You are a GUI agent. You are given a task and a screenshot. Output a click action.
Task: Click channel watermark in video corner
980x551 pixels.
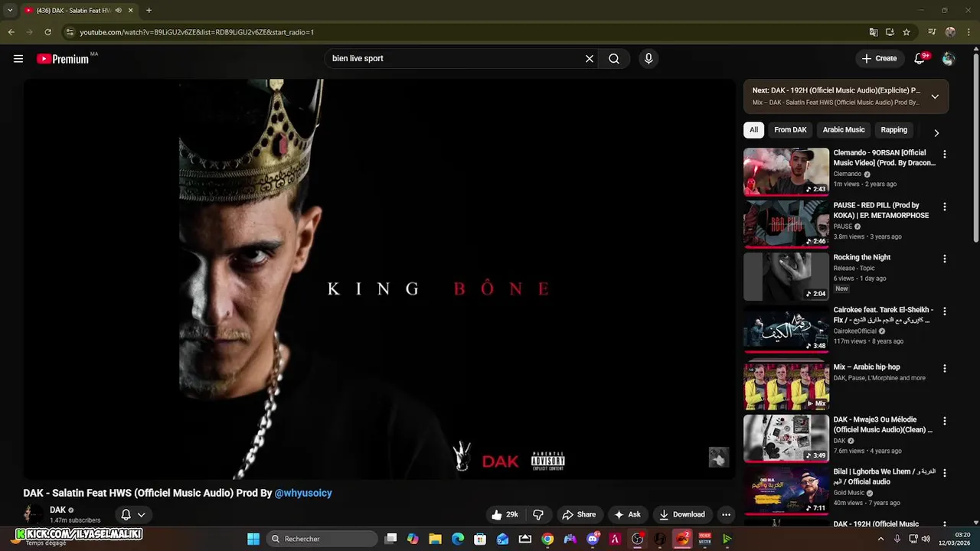click(x=718, y=457)
